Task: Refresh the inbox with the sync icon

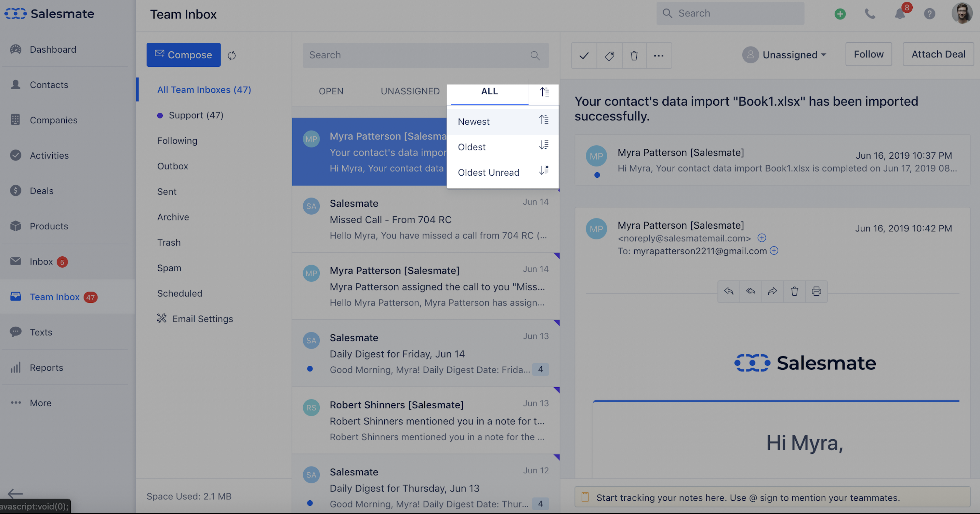Action: (x=232, y=55)
